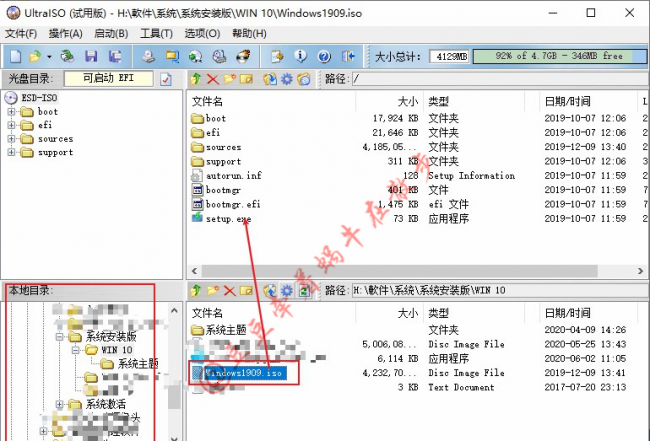Sort the local pane by its 文件名 column header
The image size is (650, 441).
[x=272, y=313]
